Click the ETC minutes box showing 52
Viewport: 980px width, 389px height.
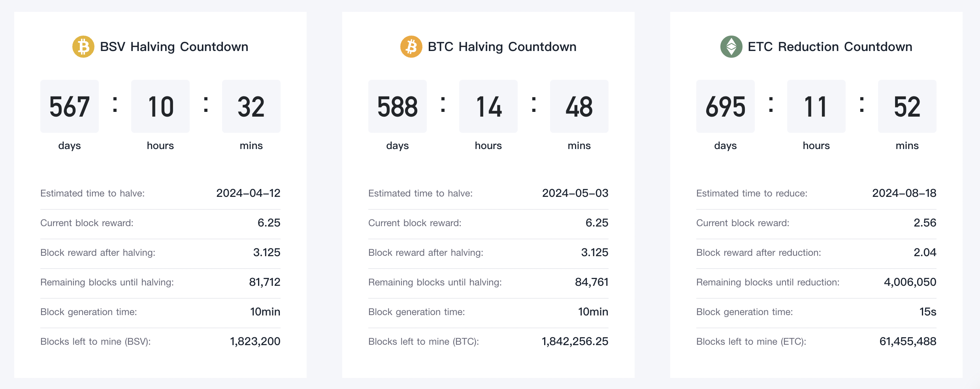907,106
